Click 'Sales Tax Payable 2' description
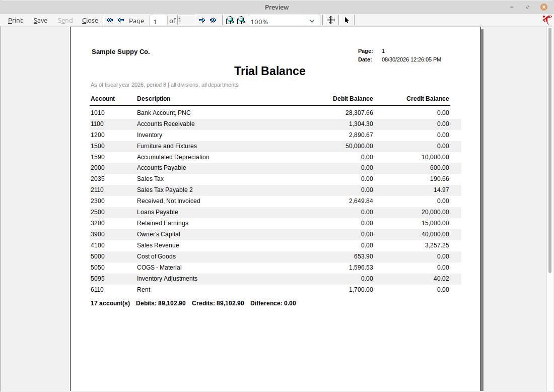Screen dimensions: 554x392 click(165, 190)
